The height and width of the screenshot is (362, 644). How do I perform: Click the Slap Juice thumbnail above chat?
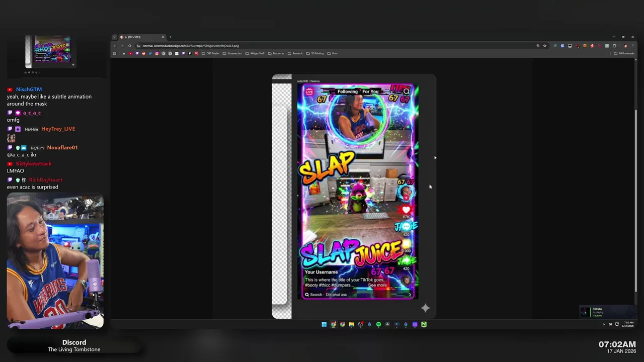point(52,51)
